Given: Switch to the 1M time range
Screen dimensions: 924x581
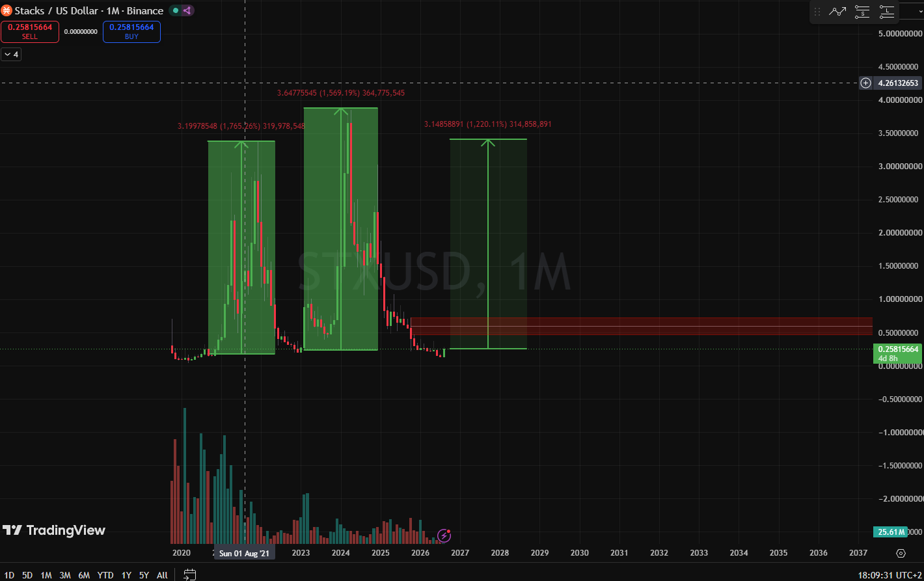Looking at the screenshot, I should click(x=46, y=575).
